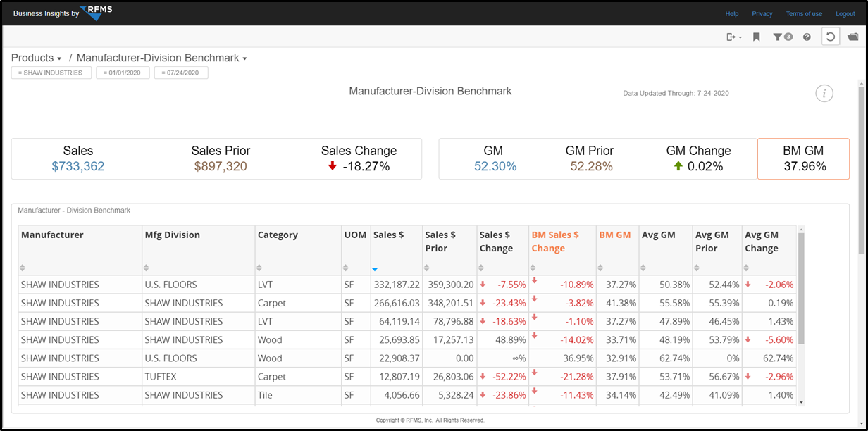
Task: Click the SHAW INDUSTRIES filter chip
Action: (51, 73)
